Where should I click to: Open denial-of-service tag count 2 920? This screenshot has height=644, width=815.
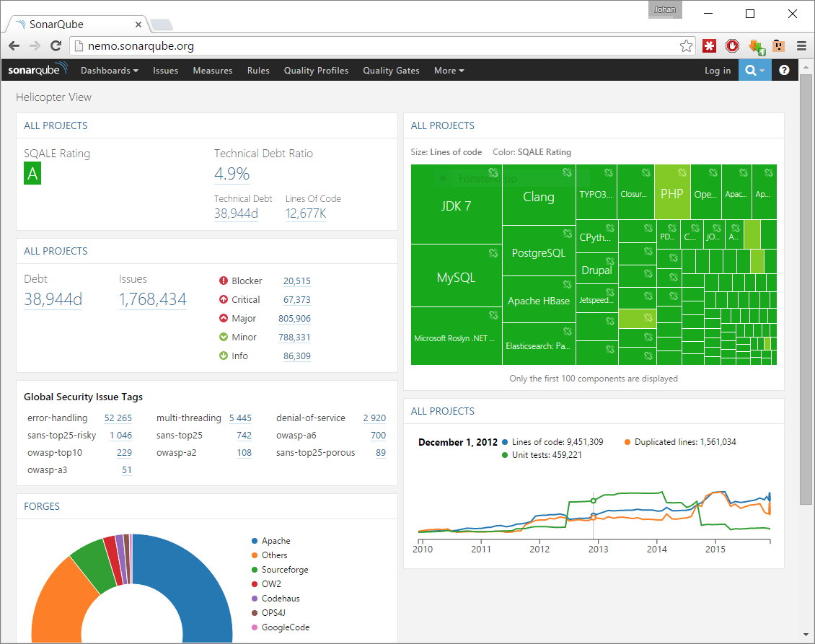click(x=374, y=418)
